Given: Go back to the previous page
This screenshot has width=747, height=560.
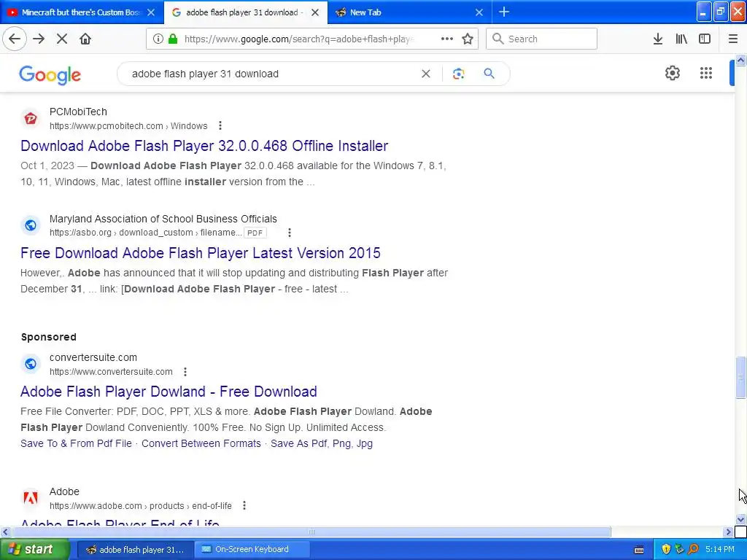Looking at the screenshot, I should [15, 39].
